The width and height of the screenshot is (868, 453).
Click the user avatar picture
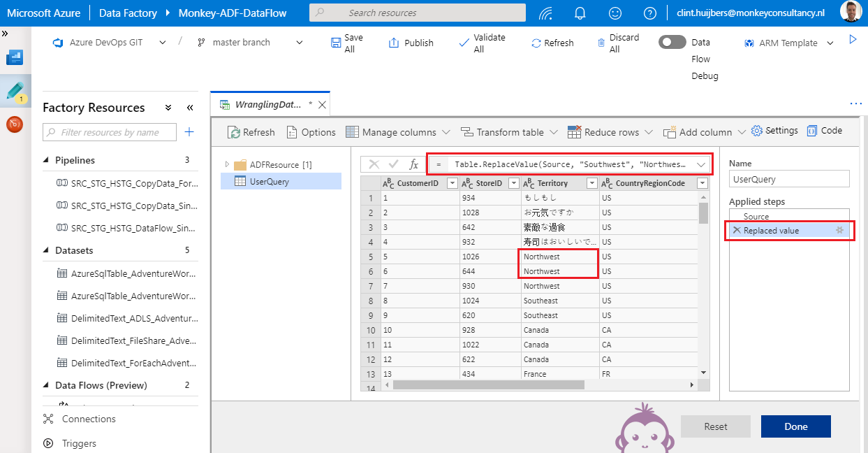[x=850, y=12]
